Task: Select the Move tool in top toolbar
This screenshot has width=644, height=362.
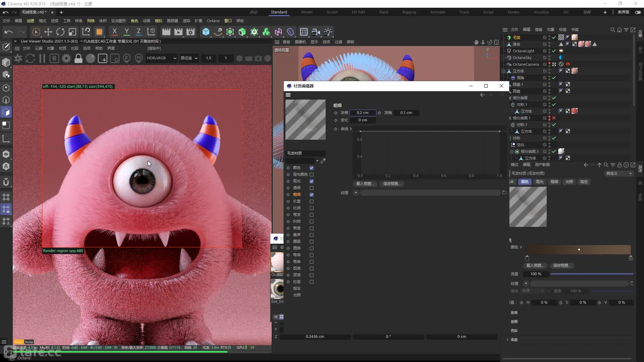Action: (48, 32)
